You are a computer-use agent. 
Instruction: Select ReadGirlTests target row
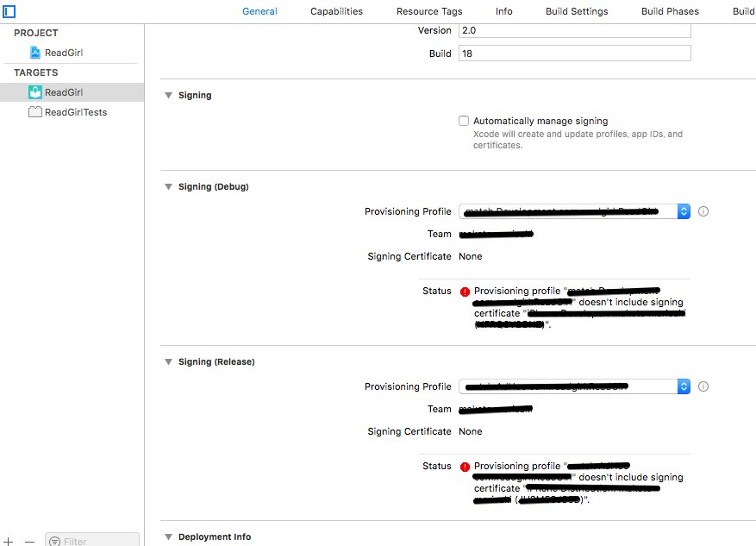click(x=72, y=112)
